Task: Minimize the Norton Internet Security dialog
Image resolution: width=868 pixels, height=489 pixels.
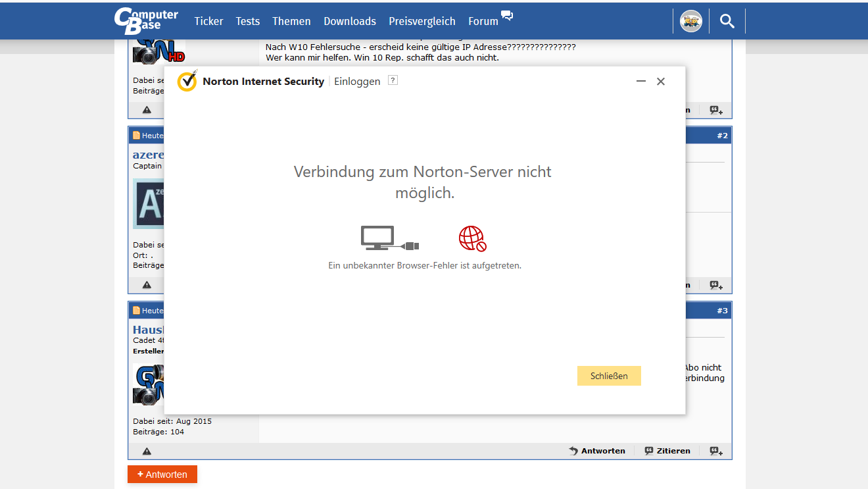Action: 641,82
